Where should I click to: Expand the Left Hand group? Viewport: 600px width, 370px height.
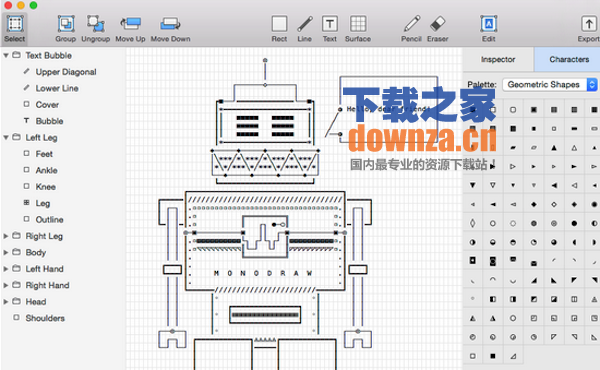pyautogui.click(x=6, y=269)
